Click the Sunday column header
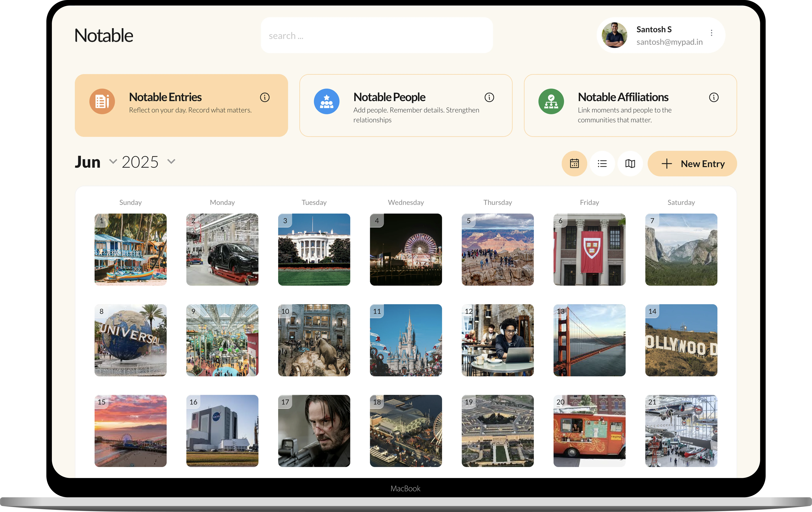 pyautogui.click(x=131, y=202)
